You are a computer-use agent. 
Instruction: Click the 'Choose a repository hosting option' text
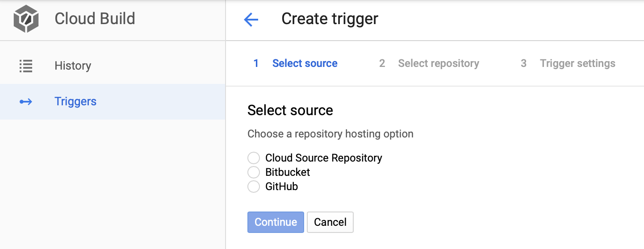click(330, 134)
